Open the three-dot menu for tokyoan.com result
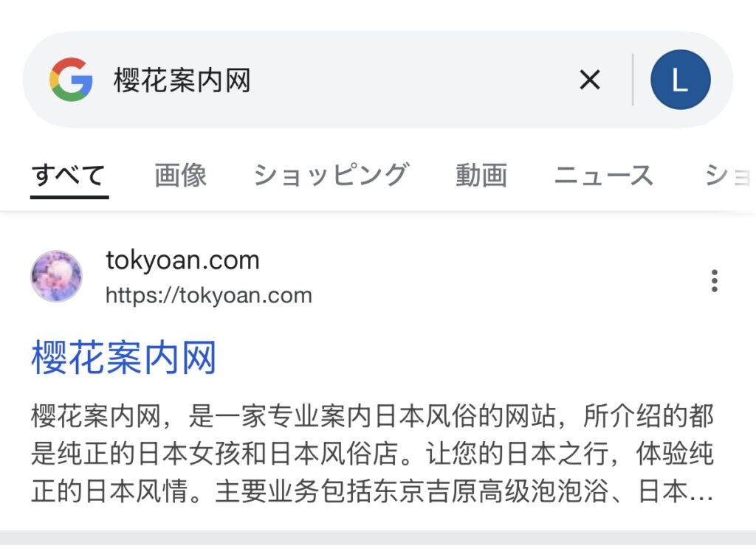Screen dimensions: 756x554 (x=715, y=280)
